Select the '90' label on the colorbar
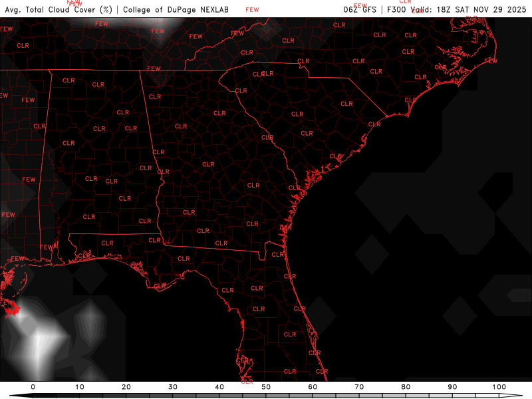532x399 pixels. tap(453, 387)
